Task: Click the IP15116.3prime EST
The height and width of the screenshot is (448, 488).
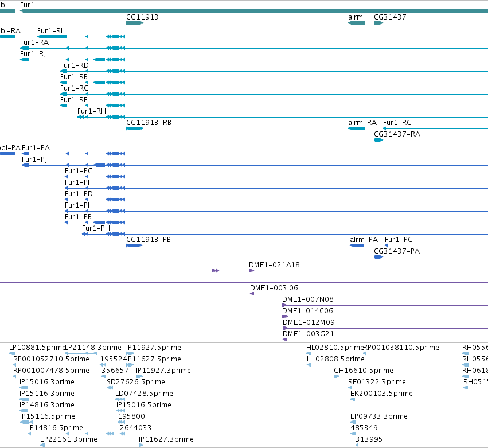Action: tap(24, 399)
